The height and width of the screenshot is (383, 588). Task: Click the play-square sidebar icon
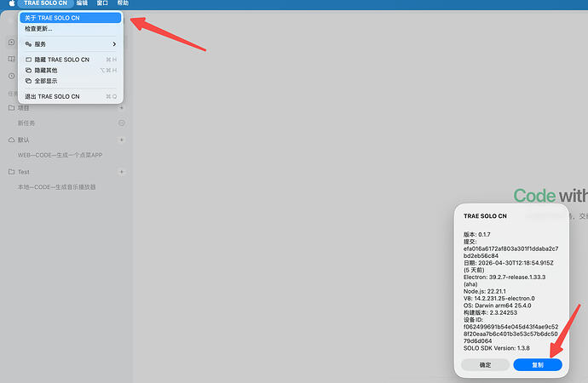pos(12,43)
